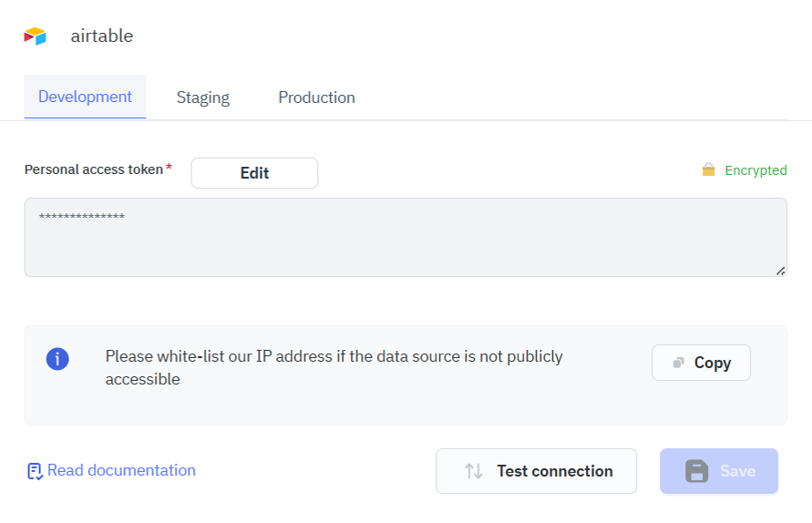
Task: Run Test connection
Action: 536,471
